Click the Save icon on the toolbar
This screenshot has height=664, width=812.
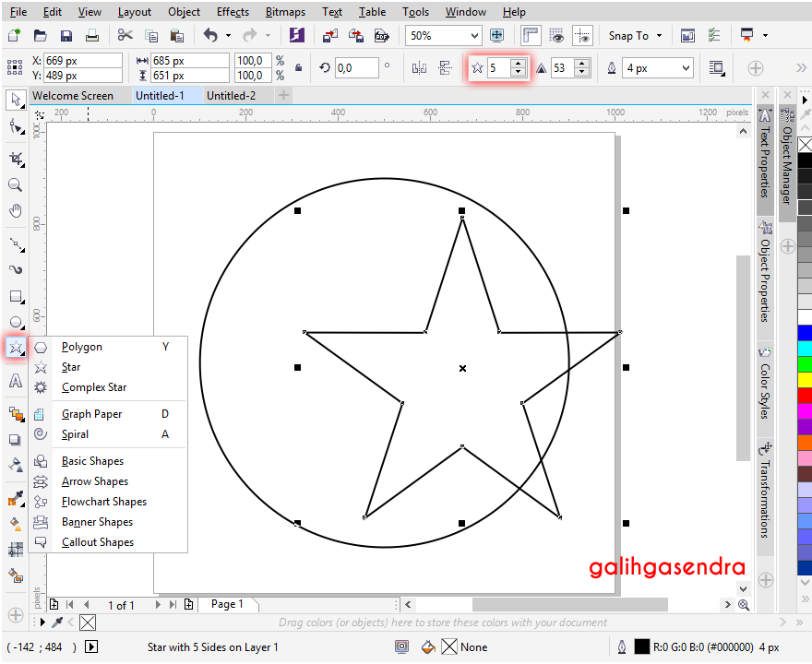click(x=66, y=34)
